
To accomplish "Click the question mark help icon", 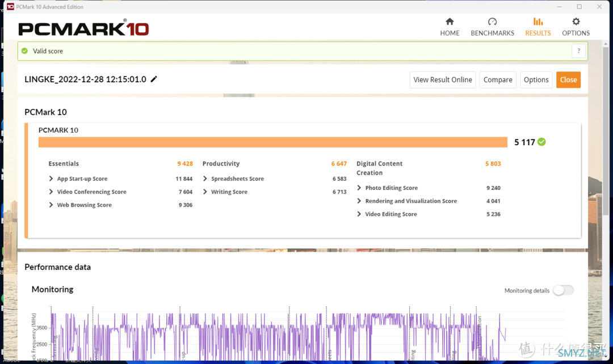I will tap(578, 51).
